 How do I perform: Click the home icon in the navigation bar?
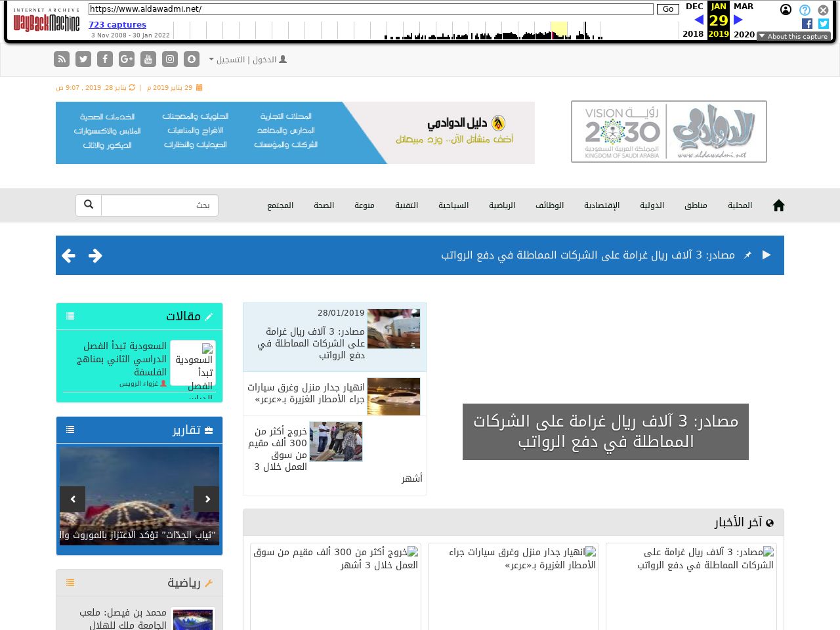click(779, 205)
